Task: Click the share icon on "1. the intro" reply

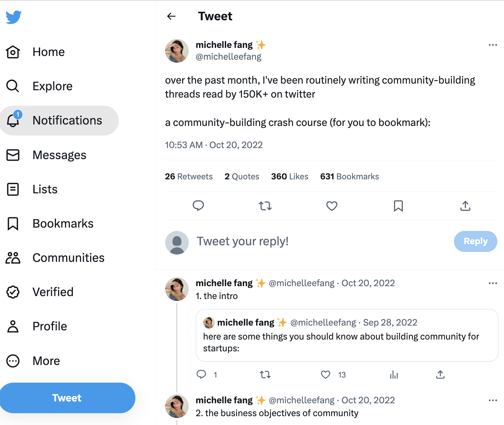Action: [440, 375]
